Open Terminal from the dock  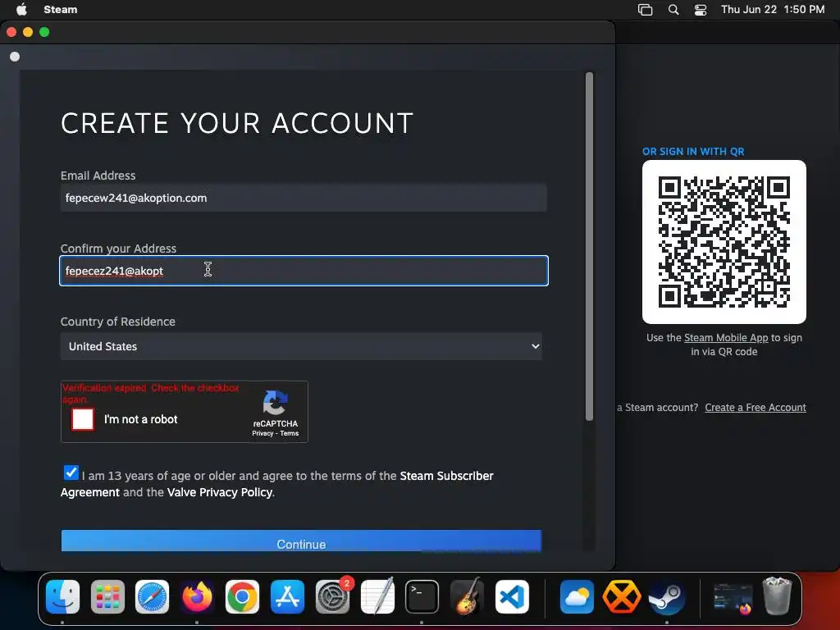(x=422, y=596)
